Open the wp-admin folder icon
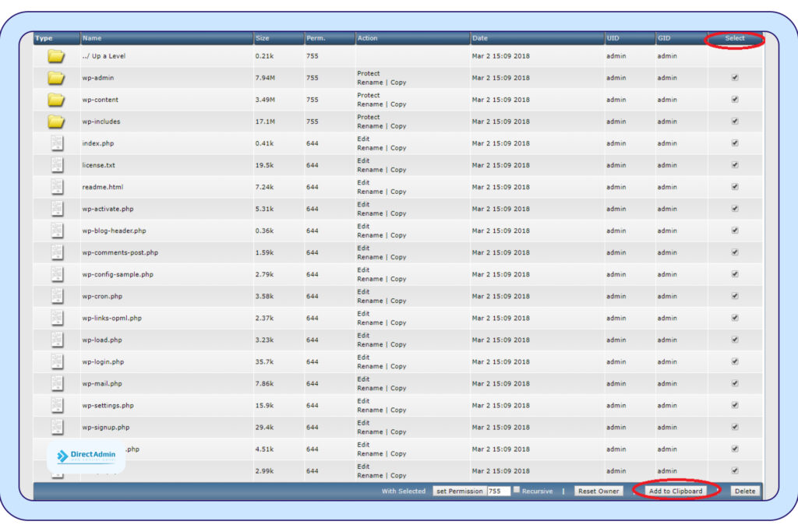Viewport: 798px width, 532px height. (56, 78)
